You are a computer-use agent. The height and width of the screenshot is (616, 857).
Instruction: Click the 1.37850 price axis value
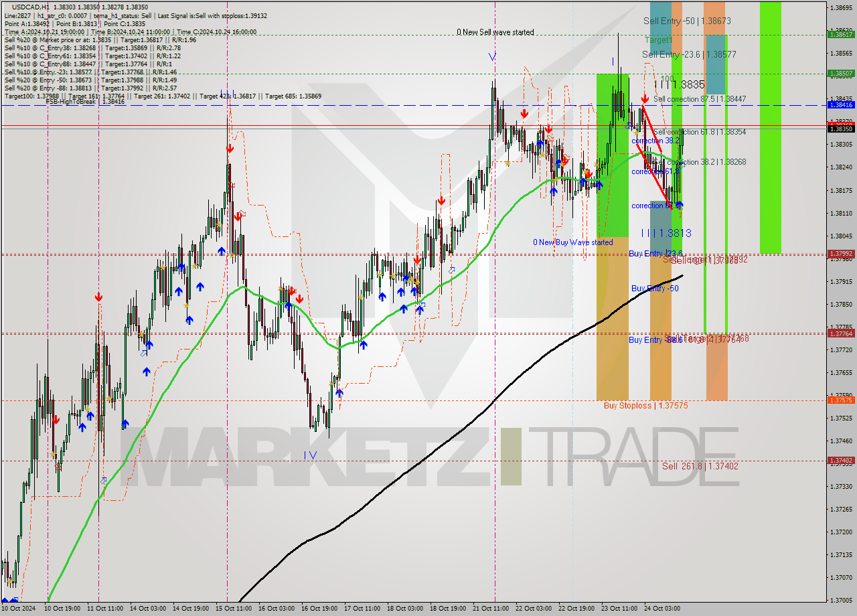(x=841, y=305)
